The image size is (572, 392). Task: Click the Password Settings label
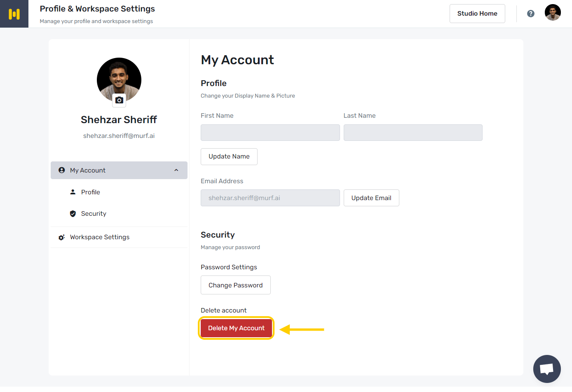pyautogui.click(x=229, y=267)
